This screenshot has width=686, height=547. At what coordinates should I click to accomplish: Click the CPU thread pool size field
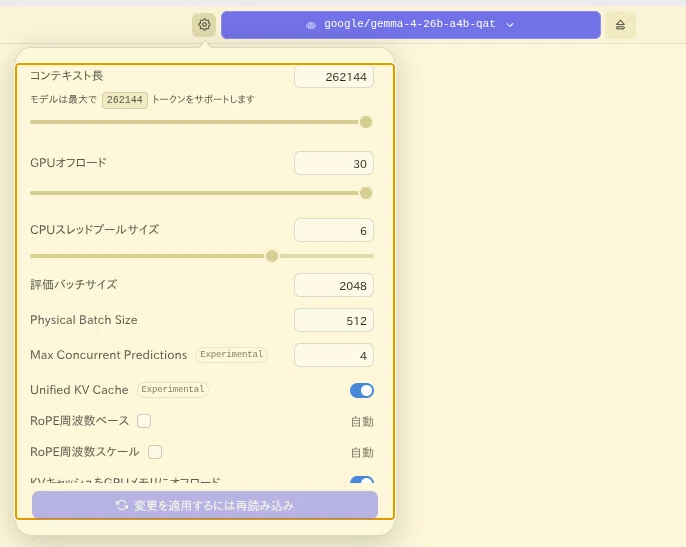334,230
